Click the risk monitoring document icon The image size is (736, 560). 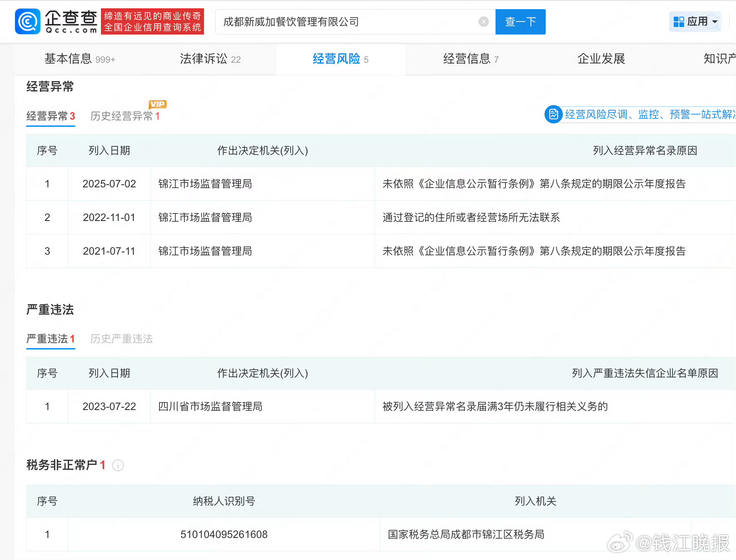[554, 114]
